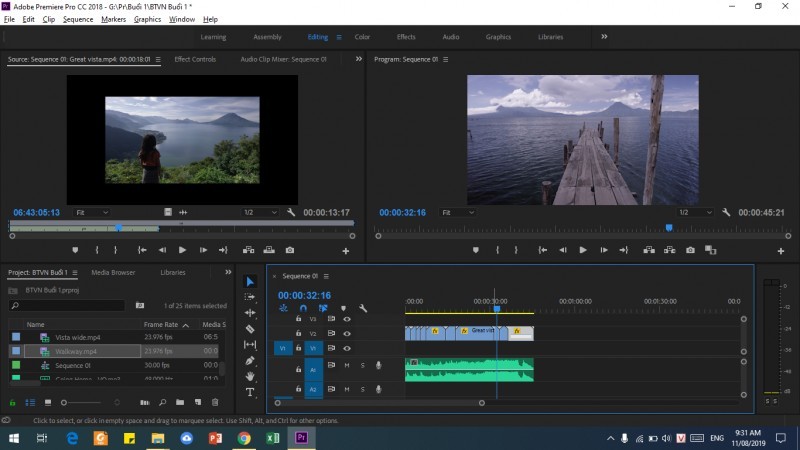Mute audio track A1
The width and height of the screenshot is (800, 450).
pyautogui.click(x=347, y=365)
